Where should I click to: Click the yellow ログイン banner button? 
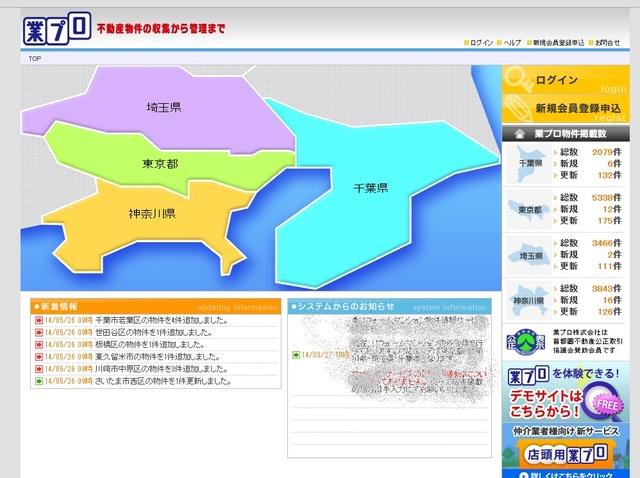[566, 80]
